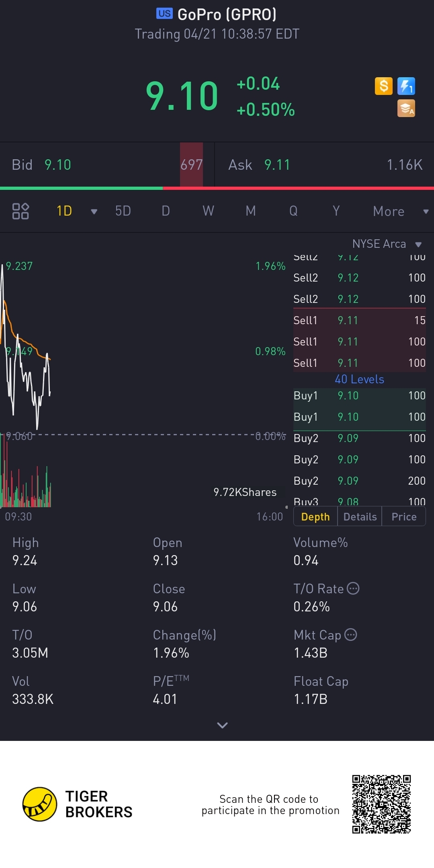Open the chart layout grid icon

pos(20,211)
